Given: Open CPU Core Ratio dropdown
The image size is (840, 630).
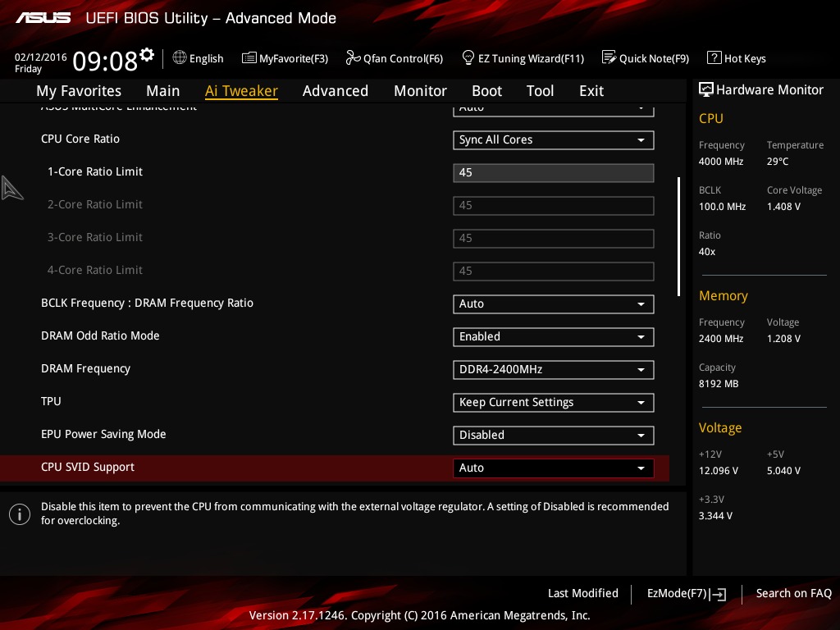Looking at the screenshot, I should click(554, 139).
